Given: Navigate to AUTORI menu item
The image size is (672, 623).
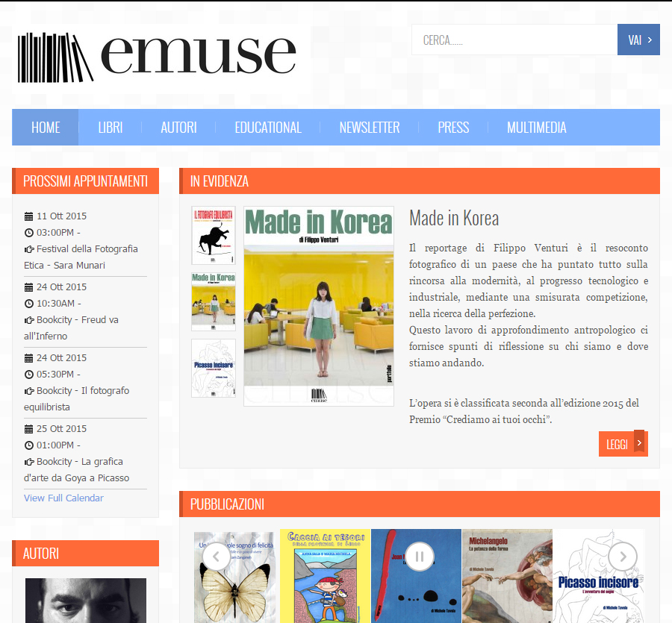Looking at the screenshot, I should [178, 128].
